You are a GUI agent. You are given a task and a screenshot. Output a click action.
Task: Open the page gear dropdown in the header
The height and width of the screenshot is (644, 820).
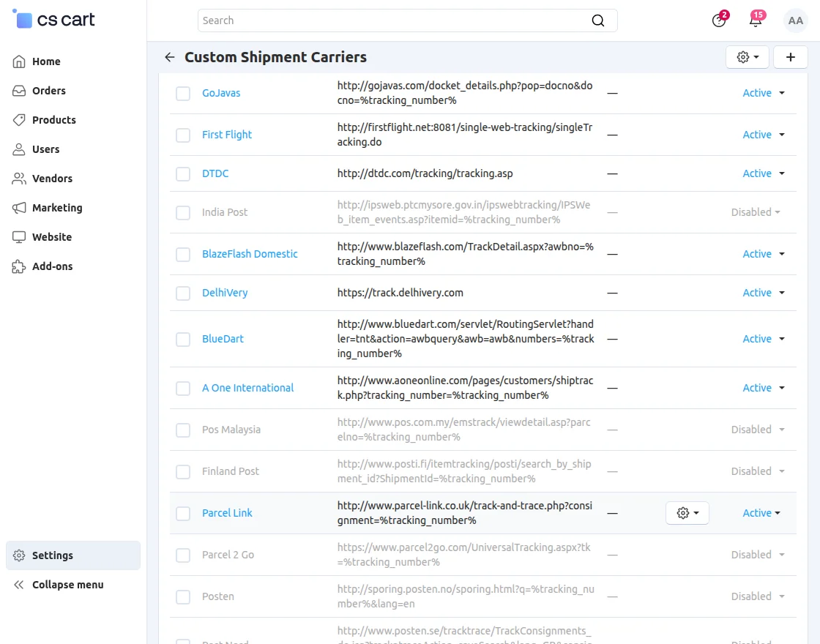pos(748,57)
